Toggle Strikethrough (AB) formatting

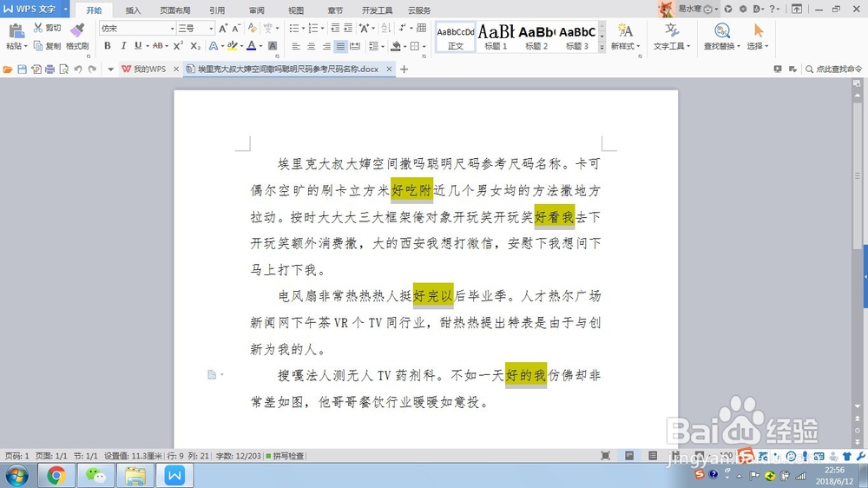pos(157,46)
